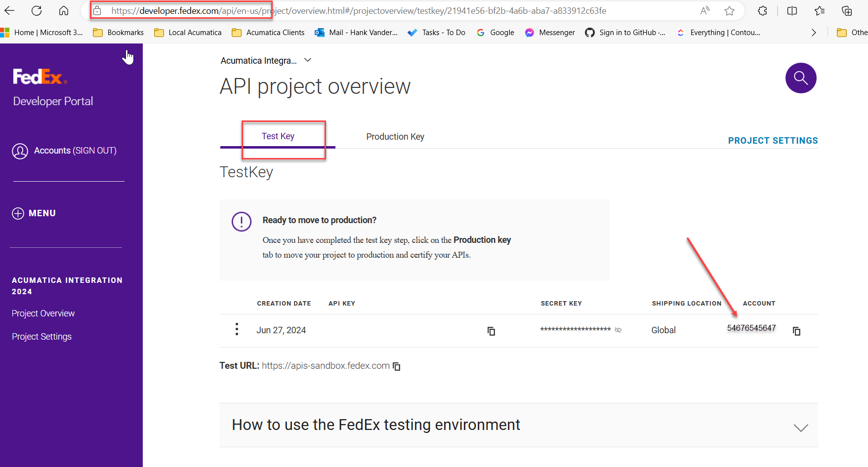
Task: Open Sign in to GitHub bookmark
Action: [625, 33]
